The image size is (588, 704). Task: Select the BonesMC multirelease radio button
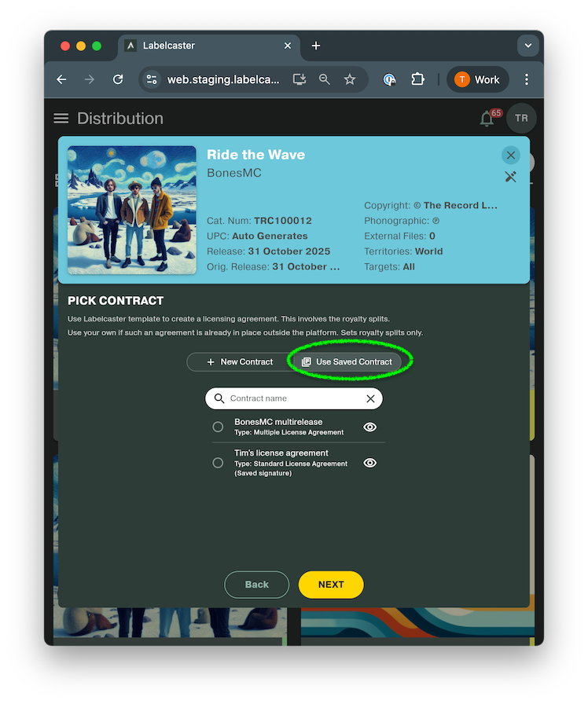[x=218, y=427]
